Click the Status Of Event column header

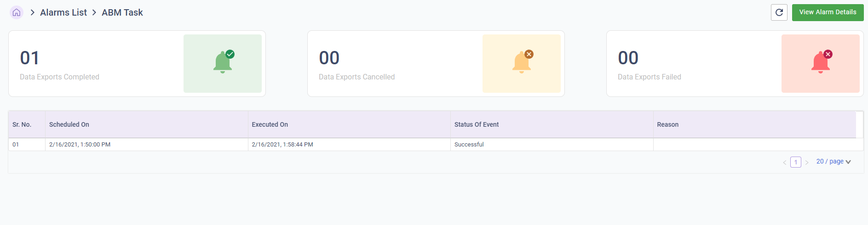point(477,124)
